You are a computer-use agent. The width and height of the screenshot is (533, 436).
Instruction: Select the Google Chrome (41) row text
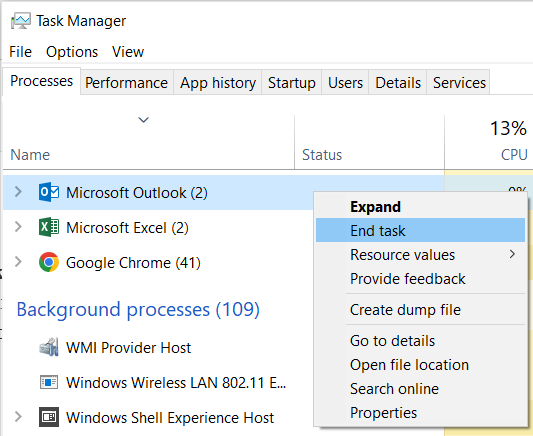click(133, 263)
